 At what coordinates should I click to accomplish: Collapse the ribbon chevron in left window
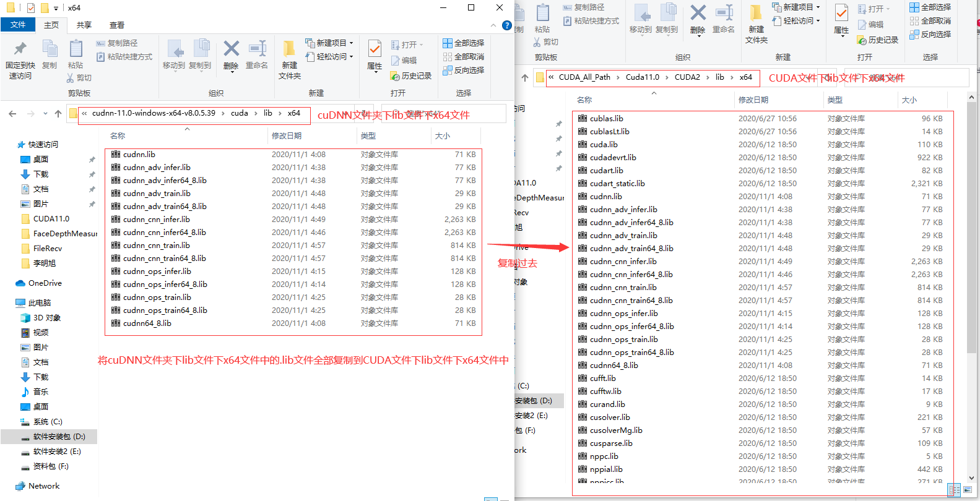click(x=493, y=25)
